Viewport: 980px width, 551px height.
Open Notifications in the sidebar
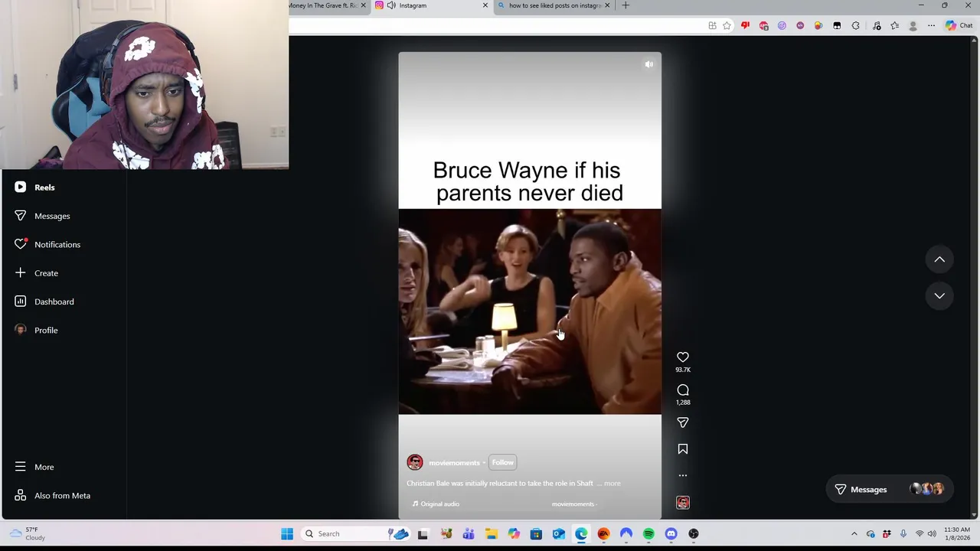[47, 244]
